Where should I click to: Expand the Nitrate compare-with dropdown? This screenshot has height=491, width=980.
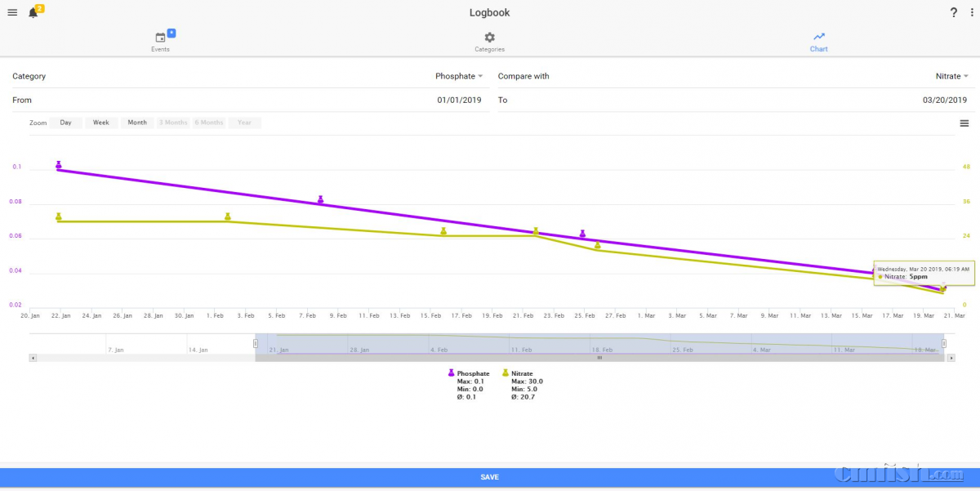tap(951, 76)
